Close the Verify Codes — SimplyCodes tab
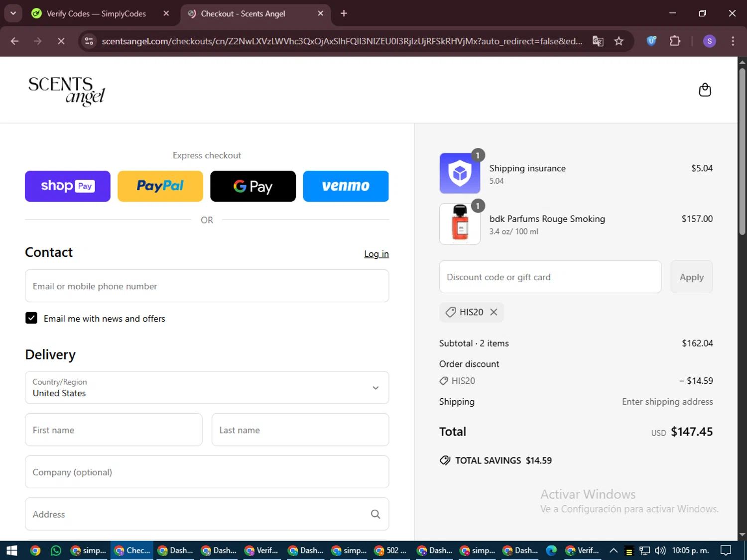 point(166,13)
